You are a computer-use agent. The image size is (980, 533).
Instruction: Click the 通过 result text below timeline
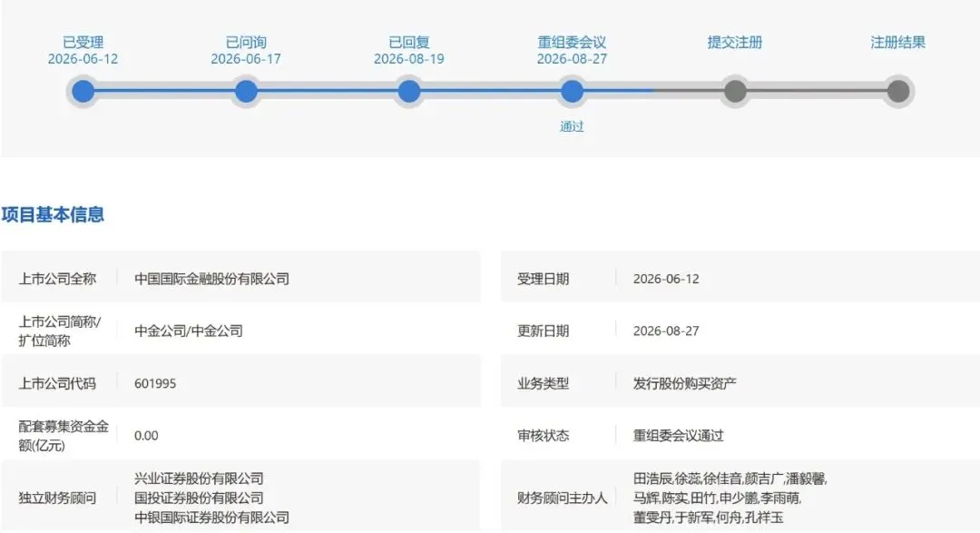tap(572, 126)
